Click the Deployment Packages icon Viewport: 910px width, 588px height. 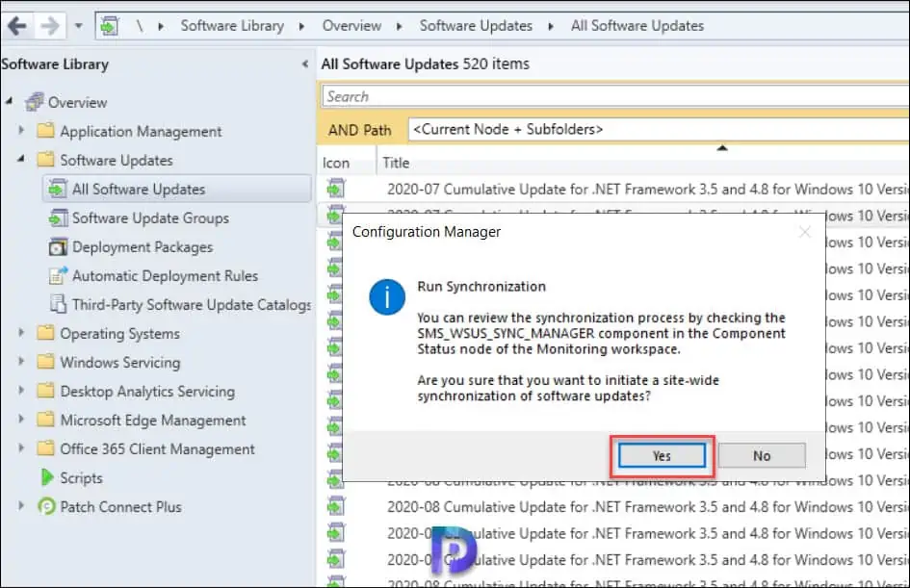(58, 246)
